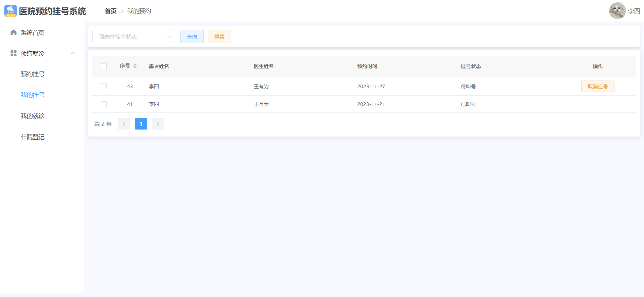Click the 已叫号 status cell
644x297 pixels.
coord(468,104)
